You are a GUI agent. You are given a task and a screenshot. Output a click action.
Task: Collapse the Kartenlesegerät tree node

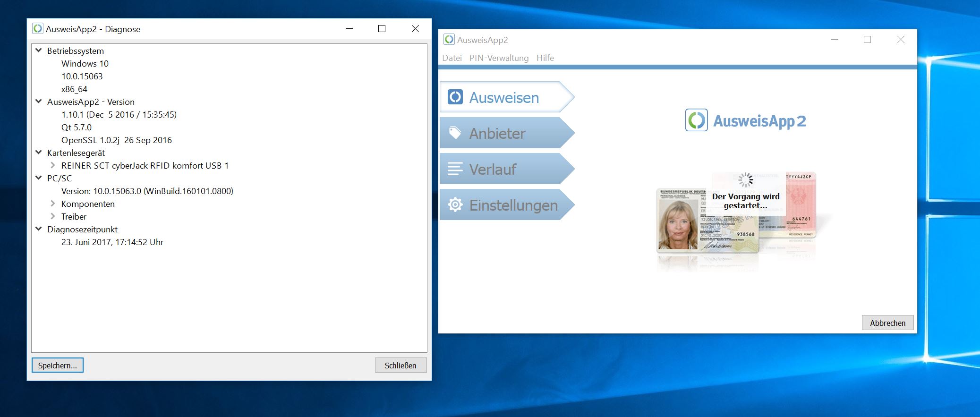tap(39, 152)
